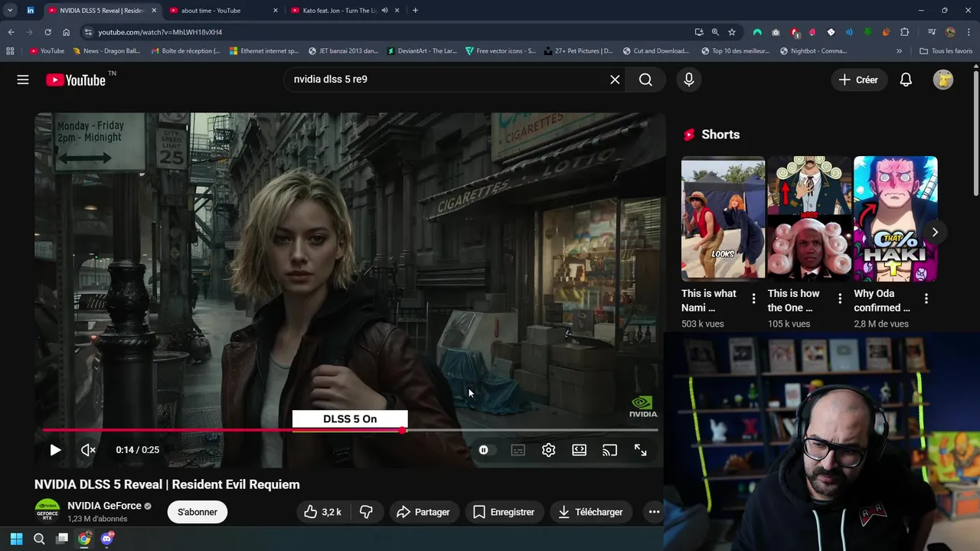This screenshot has height=551, width=980.
Task: Save video with Enregistrer
Action: (x=504, y=512)
